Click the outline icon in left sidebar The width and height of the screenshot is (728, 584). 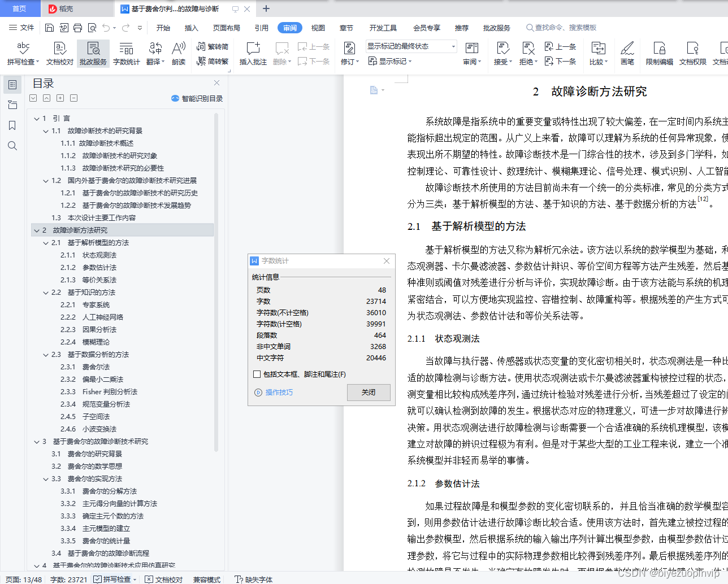click(x=12, y=85)
